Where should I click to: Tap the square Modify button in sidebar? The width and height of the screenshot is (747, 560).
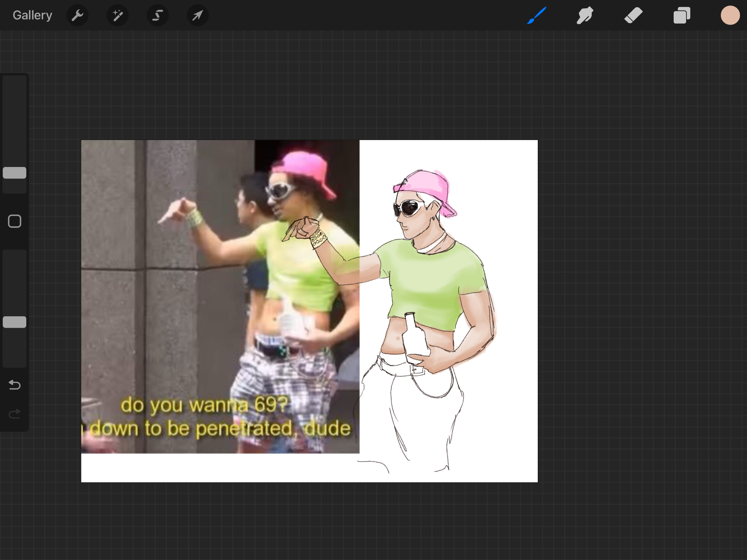[15, 221]
